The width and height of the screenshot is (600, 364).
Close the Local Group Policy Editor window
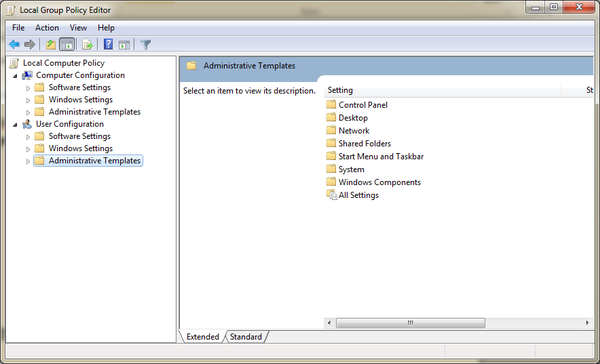click(x=579, y=8)
